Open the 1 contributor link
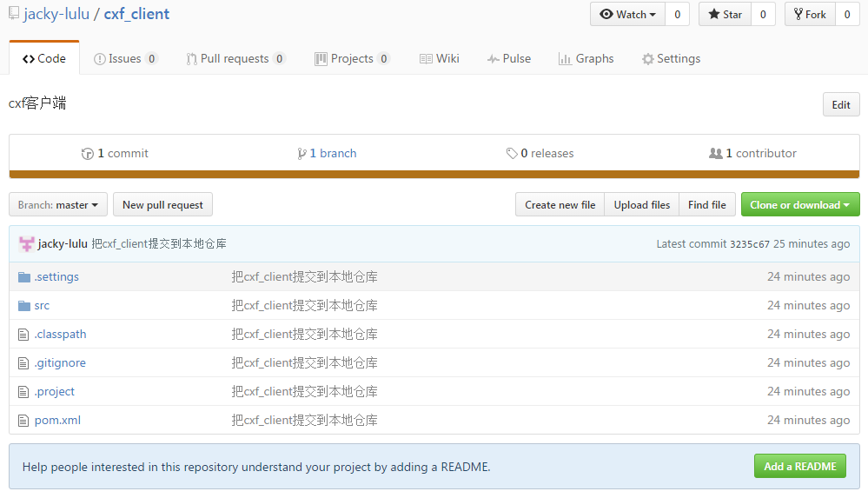 (x=752, y=154)
